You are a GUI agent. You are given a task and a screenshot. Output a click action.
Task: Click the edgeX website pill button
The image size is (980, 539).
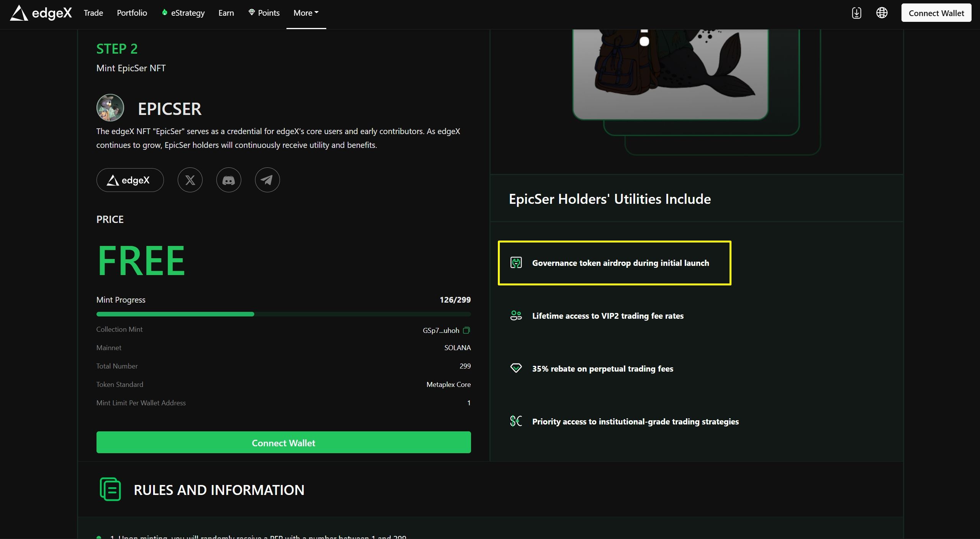click(130, 180)
